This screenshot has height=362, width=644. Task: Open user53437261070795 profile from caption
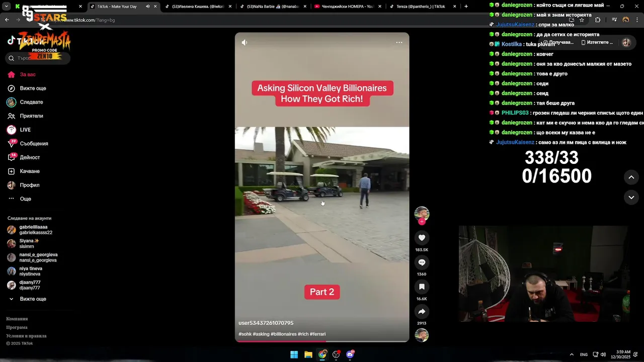coord(266,323)
